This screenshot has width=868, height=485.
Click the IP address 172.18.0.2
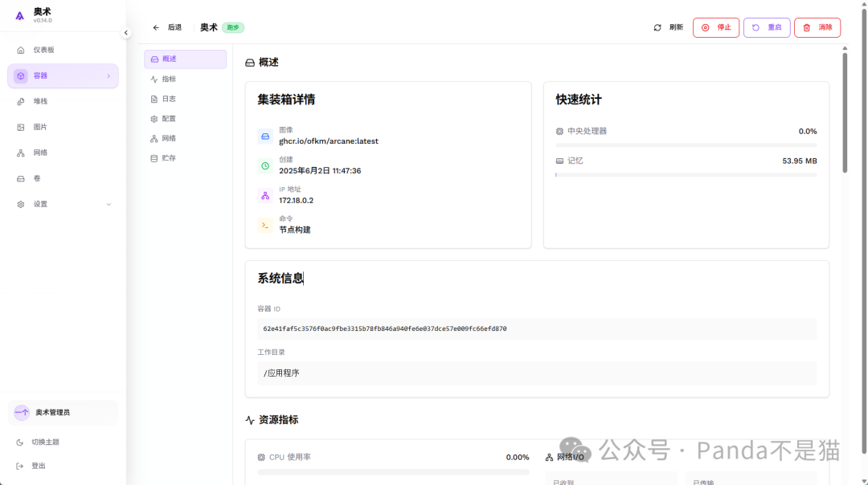pos(296,200)
